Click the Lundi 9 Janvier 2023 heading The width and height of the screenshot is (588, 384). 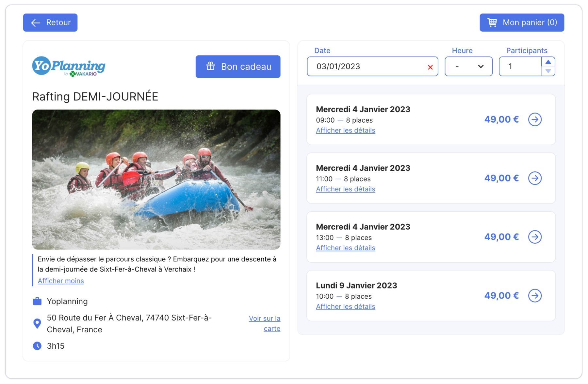356,286
